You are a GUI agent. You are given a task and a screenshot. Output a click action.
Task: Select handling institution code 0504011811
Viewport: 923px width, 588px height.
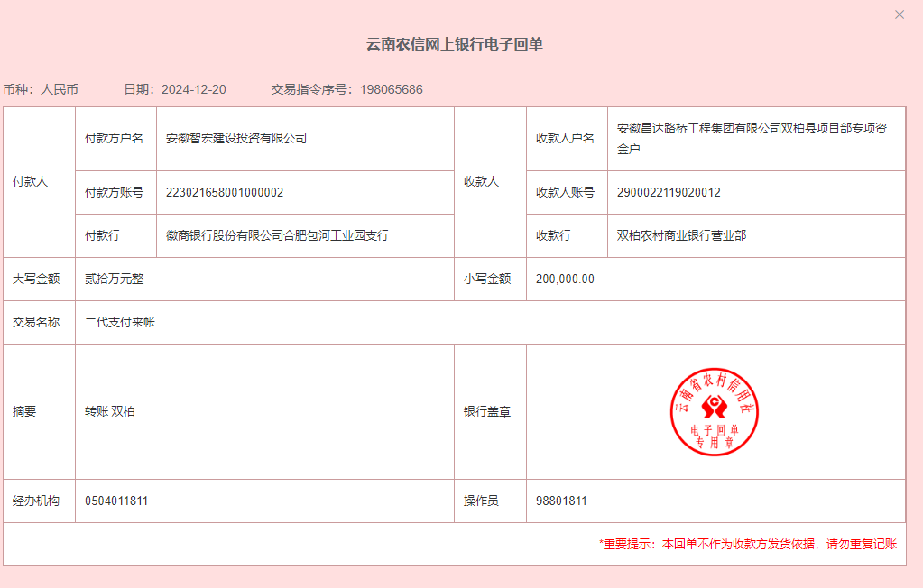coord(116,501)
